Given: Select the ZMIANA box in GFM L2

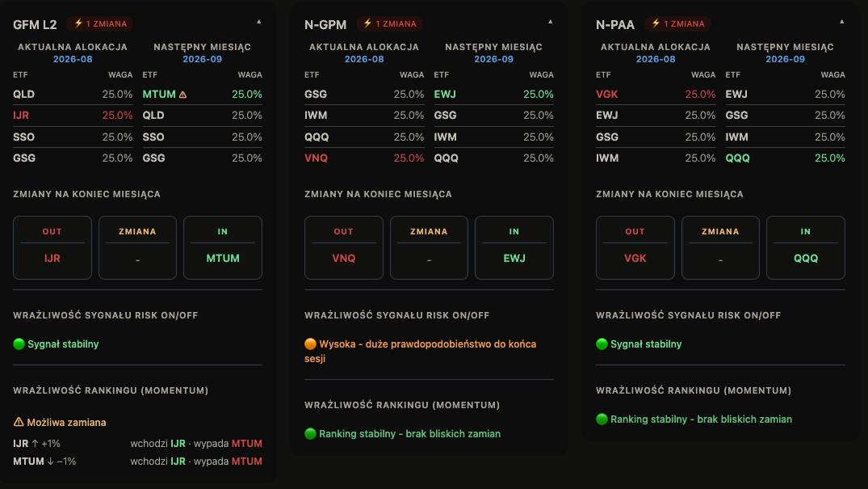Looking at the screenshot, I should click(138, 248).
